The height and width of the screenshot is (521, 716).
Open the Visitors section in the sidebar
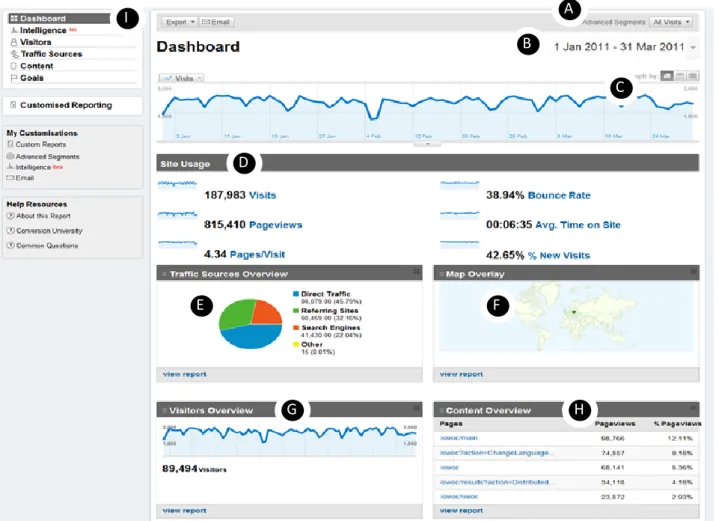[x=36, y=42]
